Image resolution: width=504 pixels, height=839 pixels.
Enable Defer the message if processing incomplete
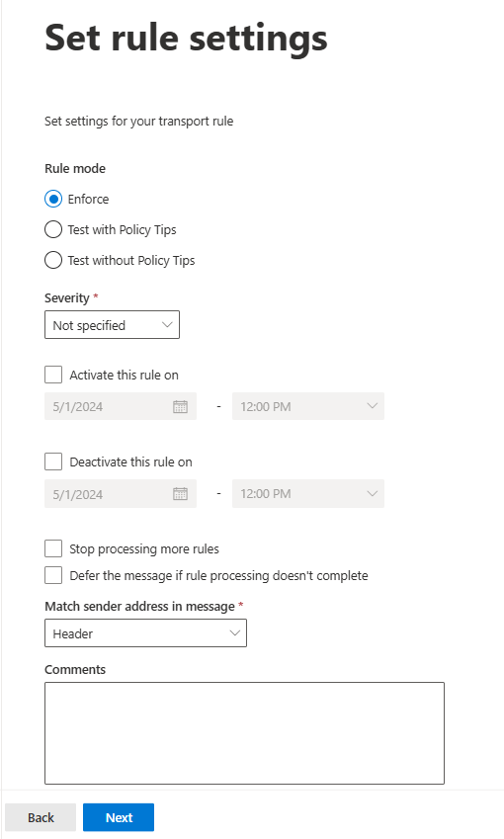pos(53,575)
